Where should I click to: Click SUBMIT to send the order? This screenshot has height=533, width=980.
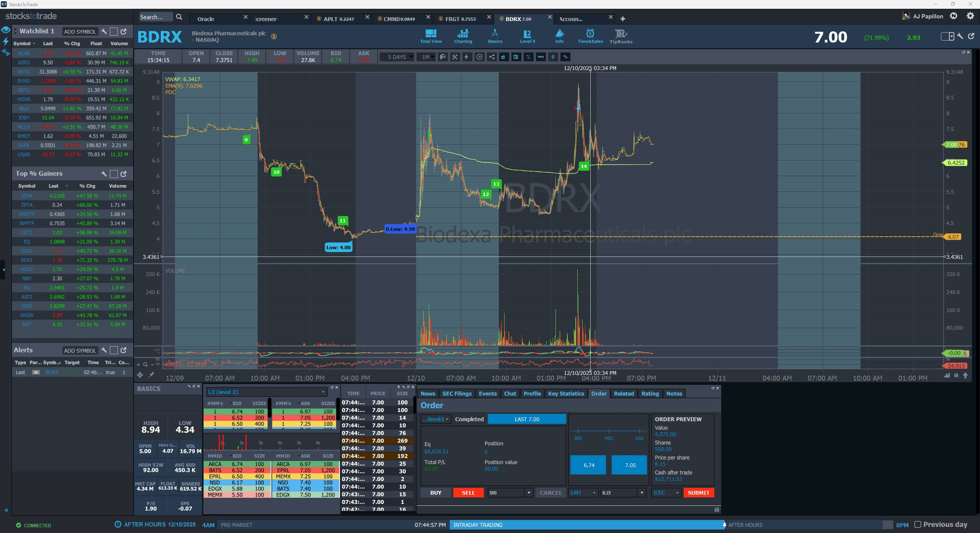tap(698, 493)
